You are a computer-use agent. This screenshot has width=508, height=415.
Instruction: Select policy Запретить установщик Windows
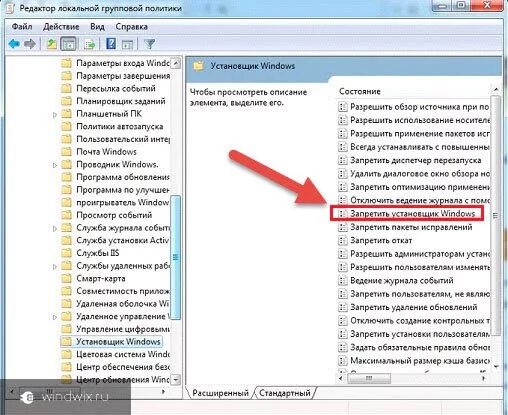pos(407,214)
